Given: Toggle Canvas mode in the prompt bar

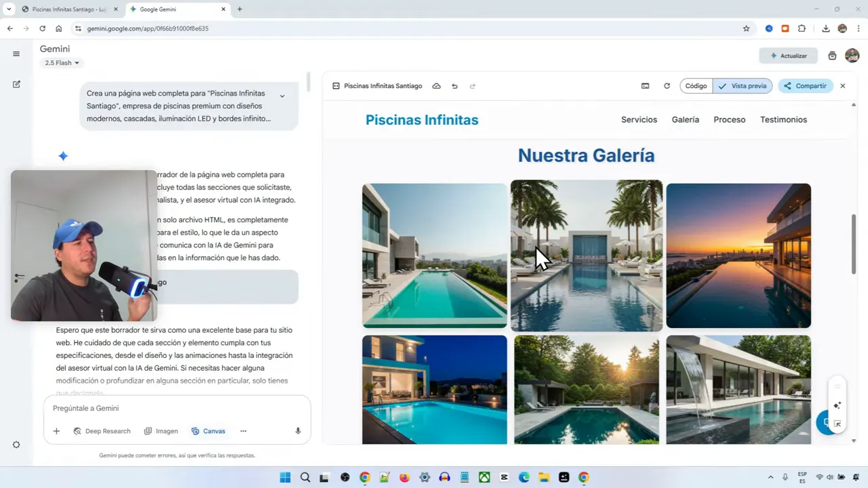Looking at the screenshot, I should pyautogui.click(x=208, y=430).
